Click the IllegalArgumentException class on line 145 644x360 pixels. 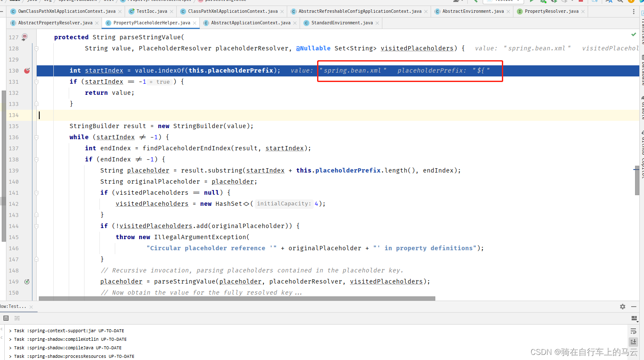tap(200, 237)
